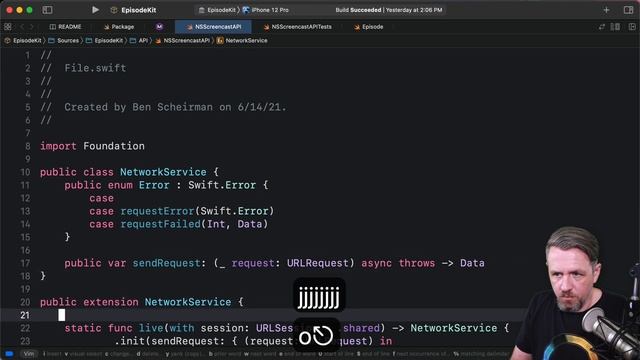The width and height of the screenshot is (640, 360).
Task: Open the Episode tab
Action: (x=369, y=27)
